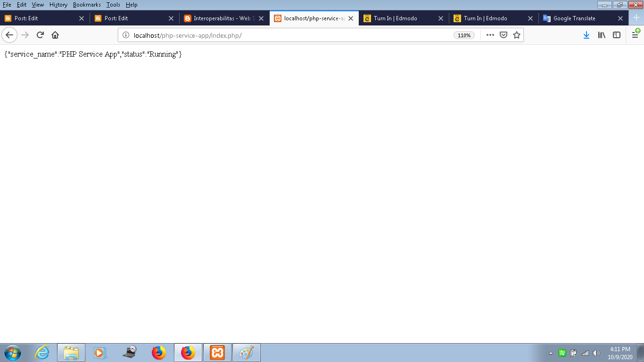Image resolution: width=644 pixels, height=362 pixels.
Task: Open a new tab with plus button
Action: pos(636,18)
